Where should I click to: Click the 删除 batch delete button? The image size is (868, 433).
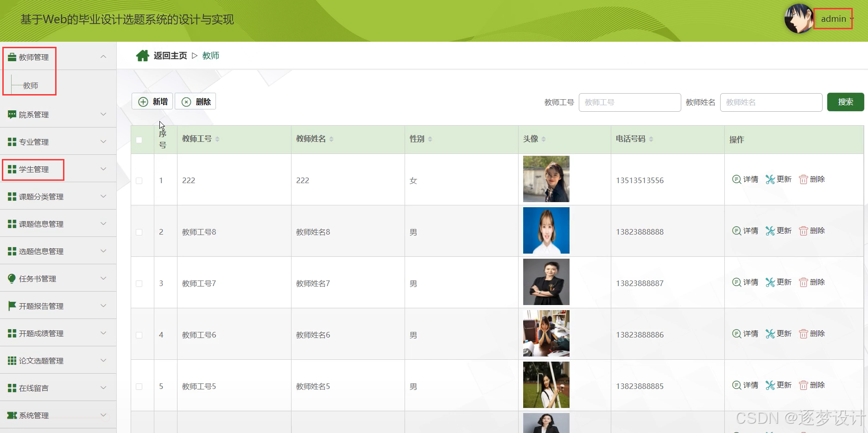pos(196,102)
